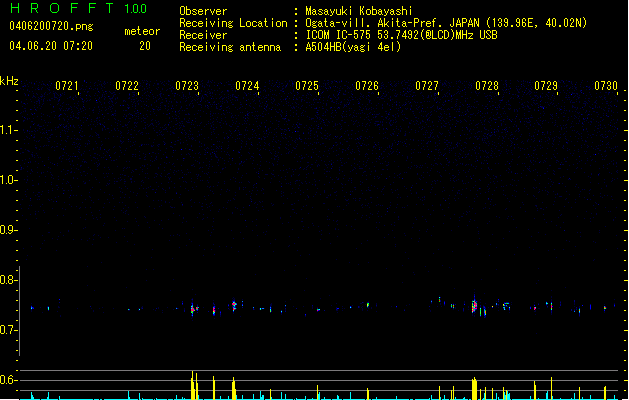Click the 0.7 kHz axis label
The image size is (629, 400).
point(8,330)
